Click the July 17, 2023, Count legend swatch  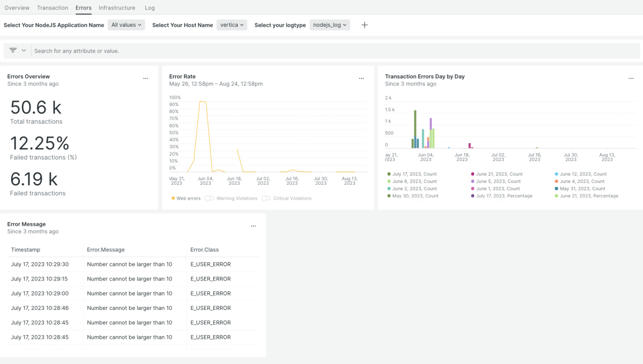point(389,174)
